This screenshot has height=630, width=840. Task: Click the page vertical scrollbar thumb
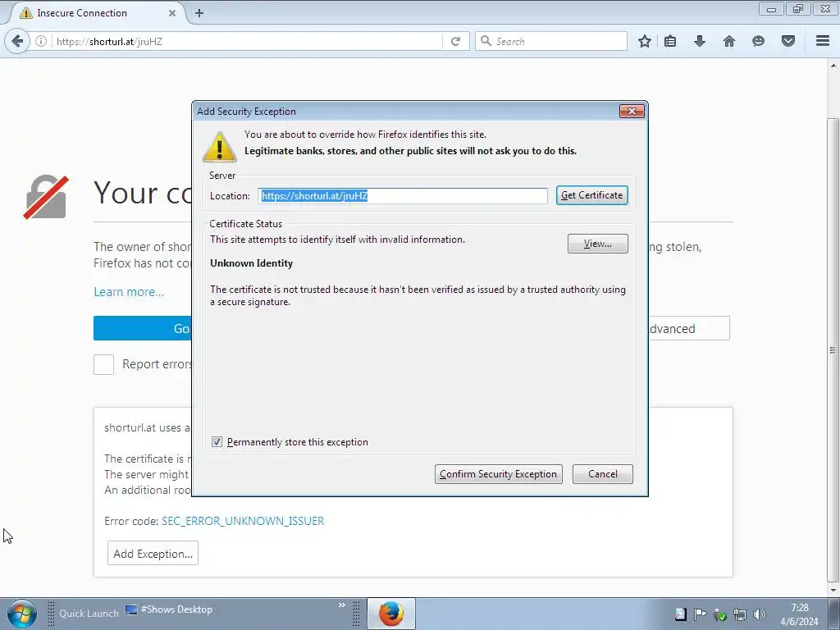pyautogui.click(x=833, y=349)
